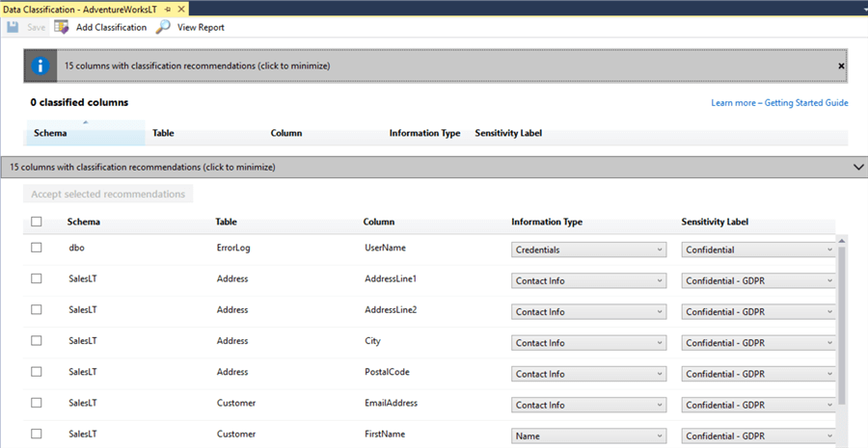Tick the Customer EmailAddress row checkbox
Screen dimensions: 868x448
[x=37, y=403]
